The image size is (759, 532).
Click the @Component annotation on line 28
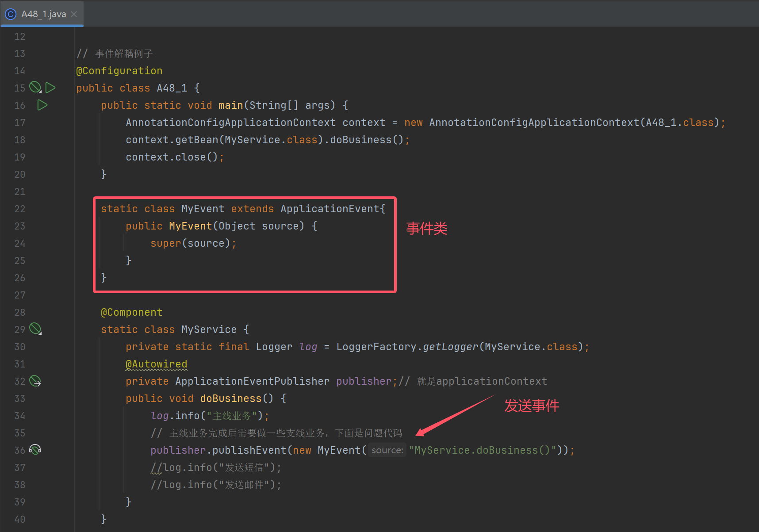pyautogui.click(x=132, y=312)
